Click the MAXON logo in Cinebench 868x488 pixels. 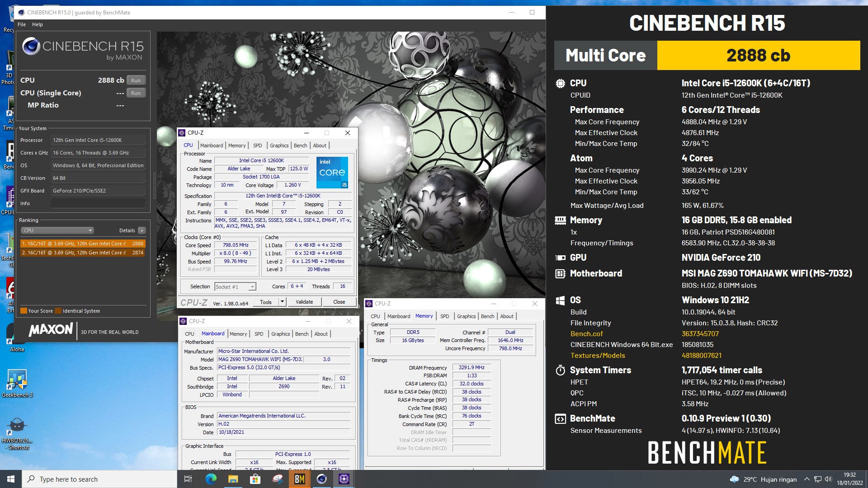pos(51,330)
